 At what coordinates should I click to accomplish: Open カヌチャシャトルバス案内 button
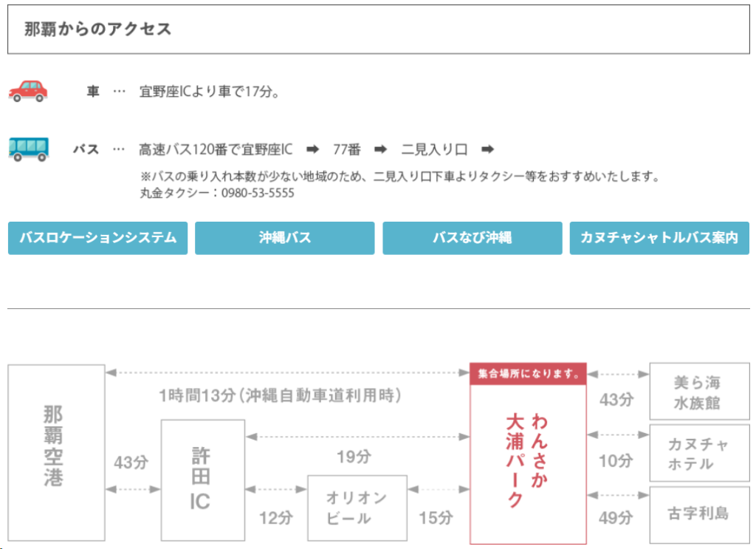pyautogui.click(x=659, y=238)
